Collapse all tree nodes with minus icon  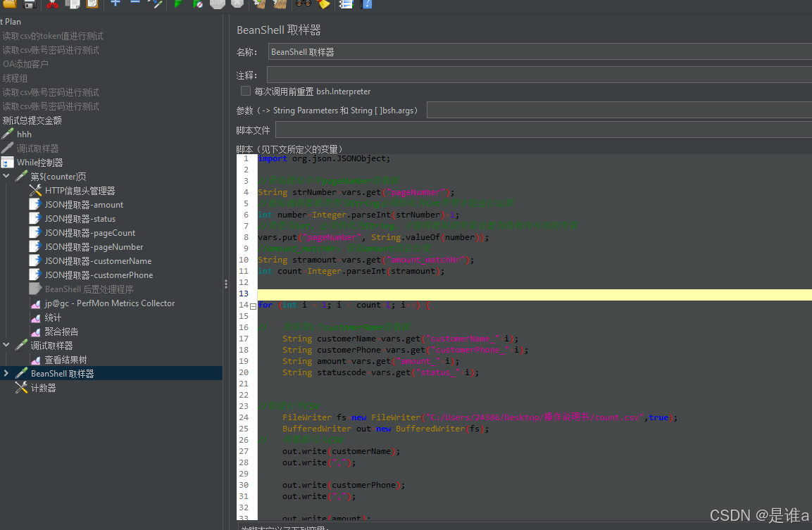135,5
